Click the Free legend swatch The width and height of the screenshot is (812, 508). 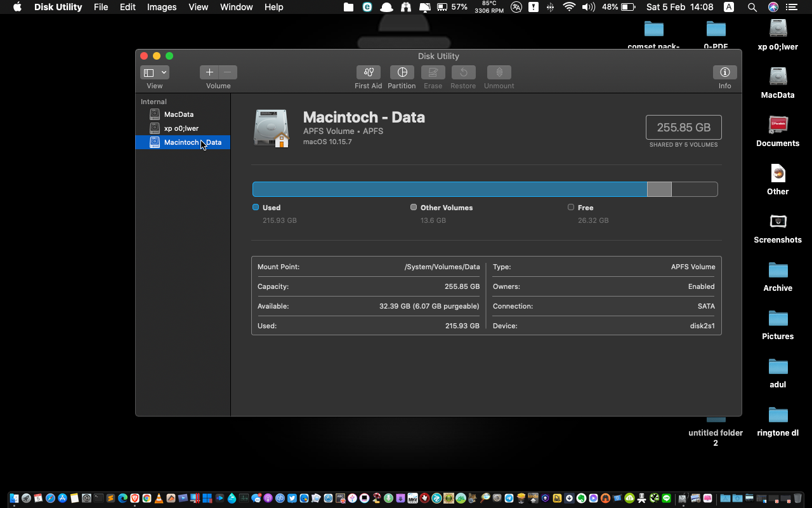(x=571, y=207)
